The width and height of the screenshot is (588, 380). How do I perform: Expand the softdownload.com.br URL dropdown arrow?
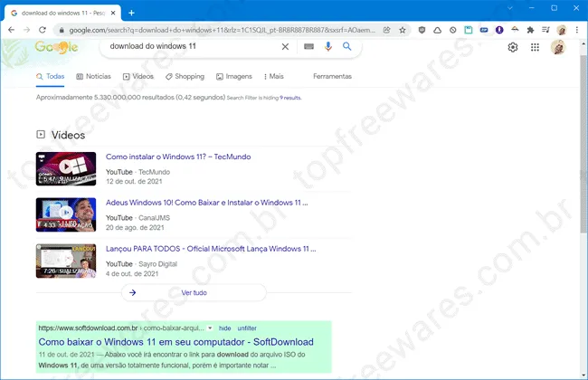click(x=210, y=328)
